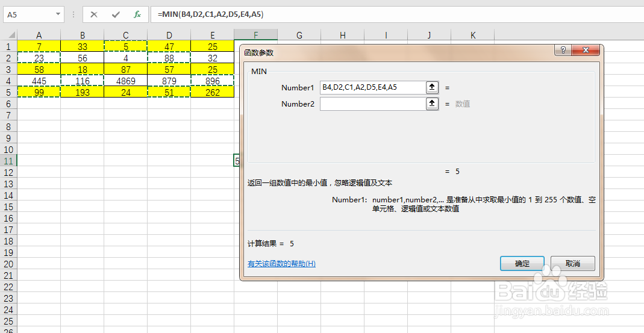Click the select-all corner triangle
Viewport: 644px width, 333px height.
tap(11, 36)
